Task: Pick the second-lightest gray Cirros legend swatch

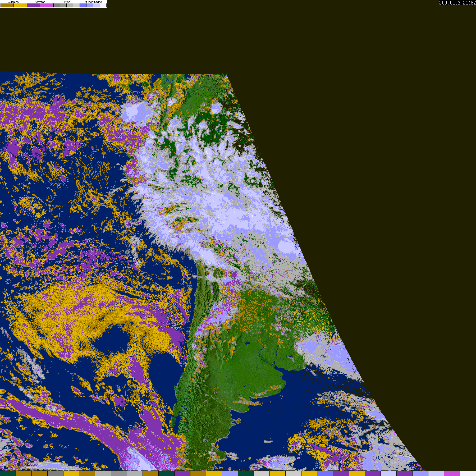Action: tap(70, 5)
